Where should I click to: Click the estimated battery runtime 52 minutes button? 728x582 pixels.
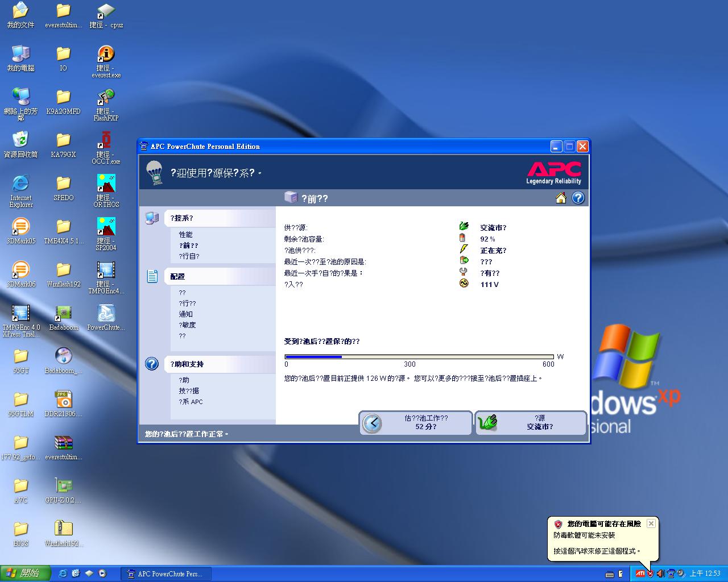point(416,423)
